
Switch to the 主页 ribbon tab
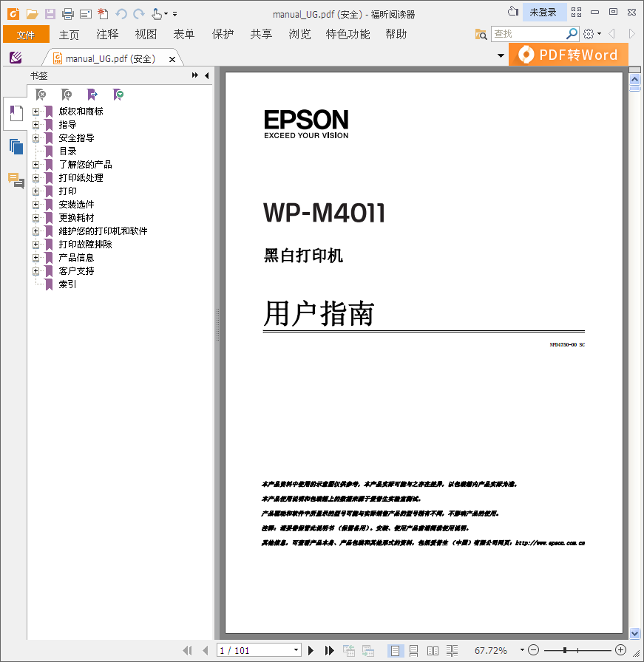click(x=69, y=35)
